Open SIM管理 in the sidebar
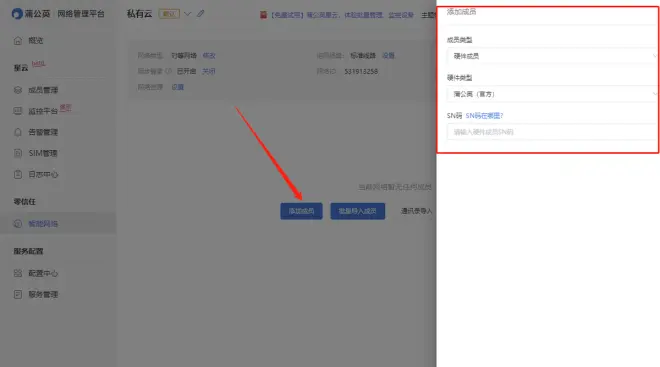This screenshot has height=367, width=660. (43, 153)
